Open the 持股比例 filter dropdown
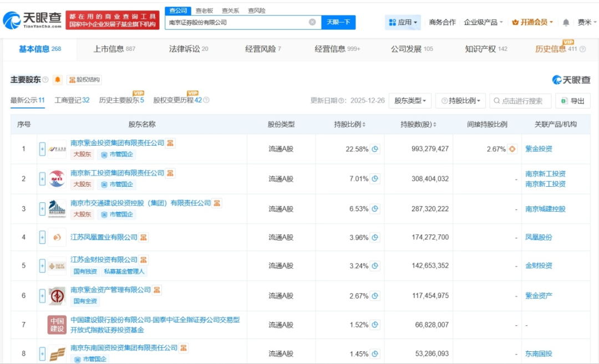 click(460, 101)
